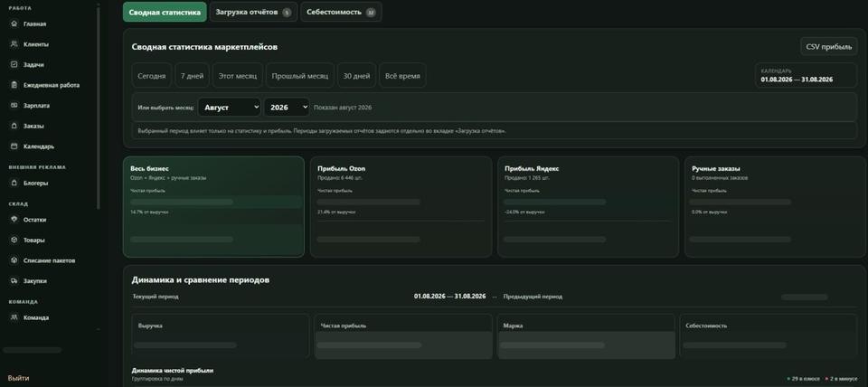The width and height of the screenshot is (868, 387).
Task: Open the Закупки truck icon
Action: click(x=14, y=280)
